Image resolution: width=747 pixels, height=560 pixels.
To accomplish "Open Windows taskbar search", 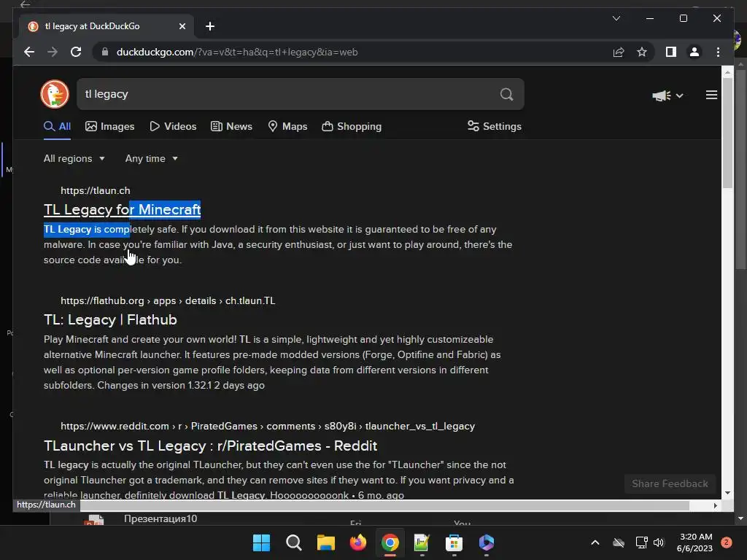I will (x=293, y=542).
